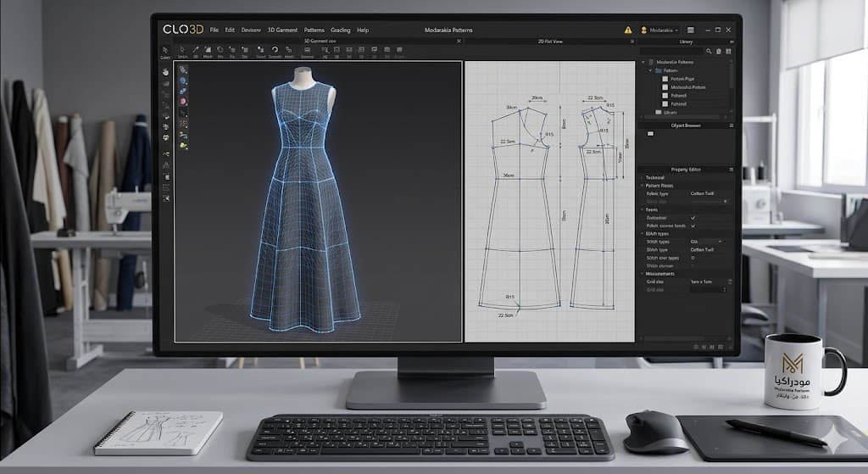
Task: Choose the arrow pointer tool in top toolbar
Action: 182,52
